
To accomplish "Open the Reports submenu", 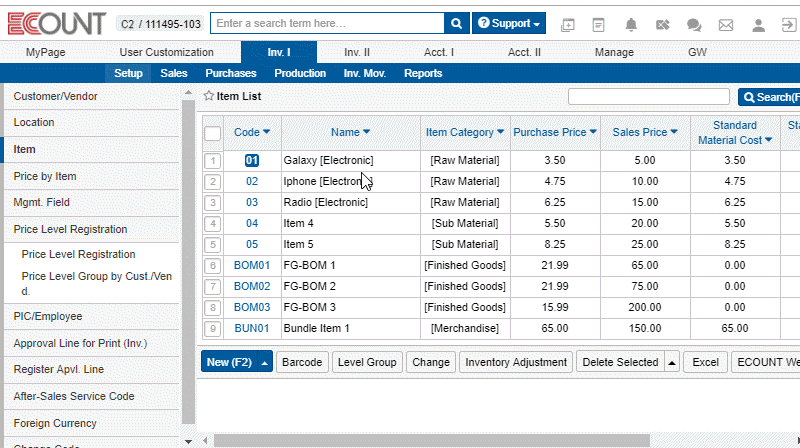I will click(423, 73).
